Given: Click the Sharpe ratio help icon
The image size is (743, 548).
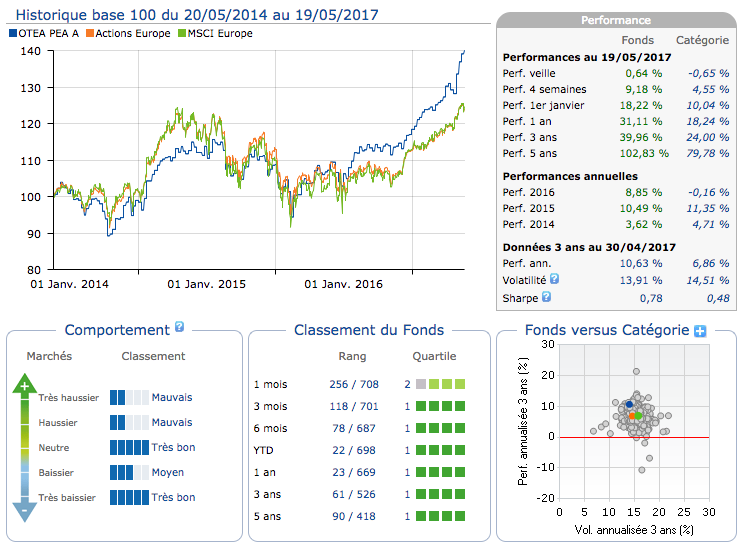Looking at the screenshot, I should click(x=546, y=298).
